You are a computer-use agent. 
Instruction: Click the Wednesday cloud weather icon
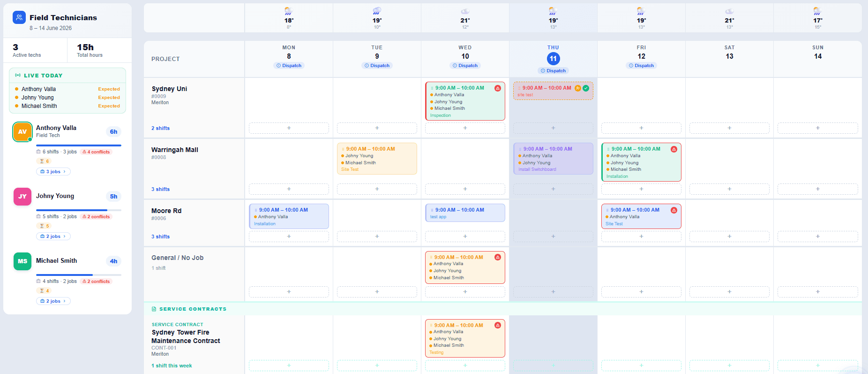pos(465,11)
